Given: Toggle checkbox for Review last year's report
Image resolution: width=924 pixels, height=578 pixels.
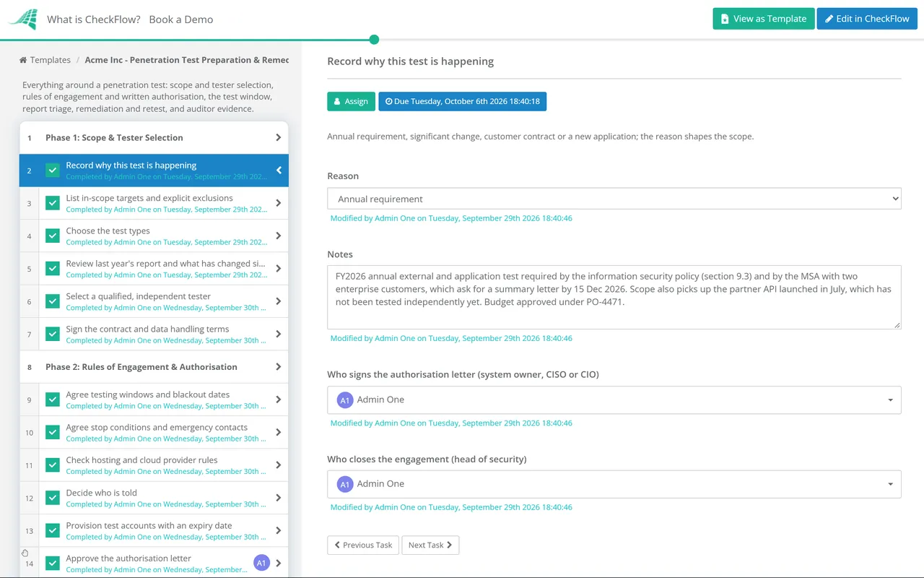Looking at the screenshot, I should pos(53,269).
